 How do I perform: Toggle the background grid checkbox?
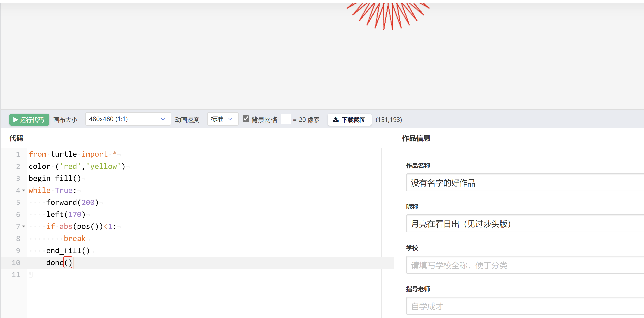(246, 119)
